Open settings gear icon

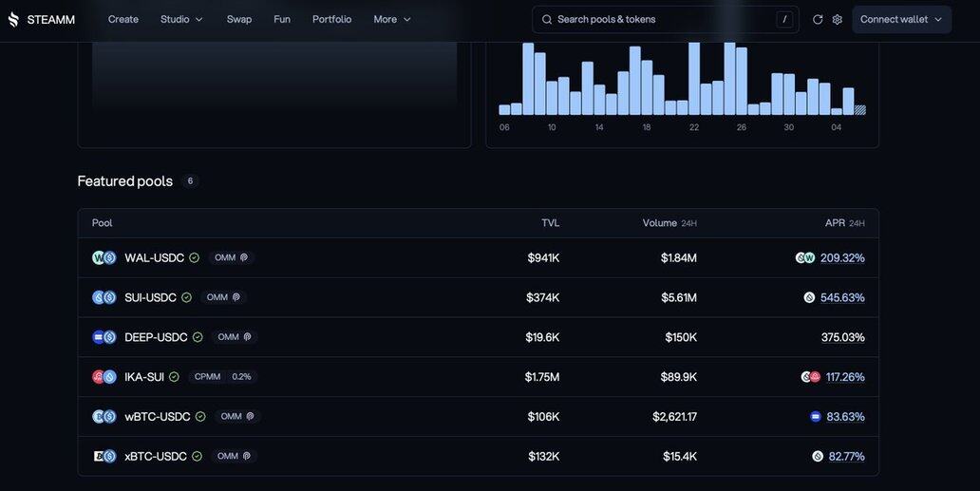point(838,19)
